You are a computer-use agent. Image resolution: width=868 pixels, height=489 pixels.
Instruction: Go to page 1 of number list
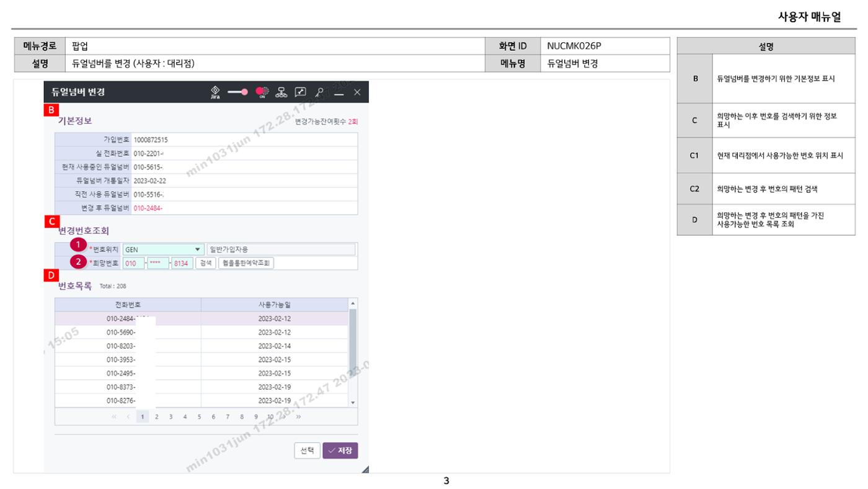(x=142, y=416)
